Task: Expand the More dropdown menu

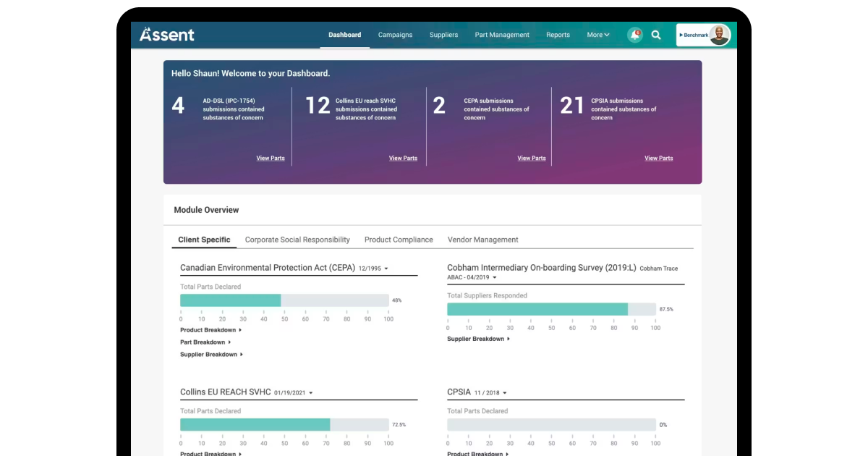Action: [598, 35]
